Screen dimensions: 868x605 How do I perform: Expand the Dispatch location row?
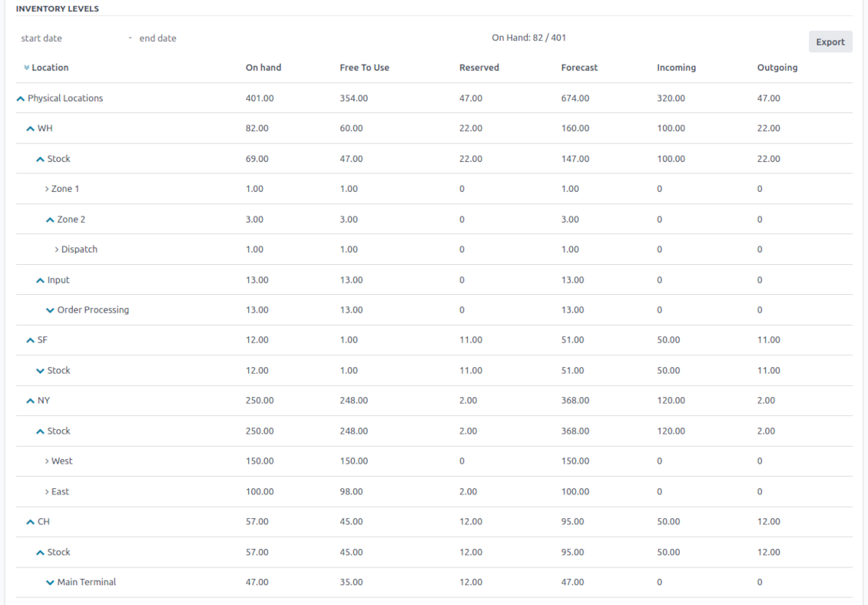point(57,250)
